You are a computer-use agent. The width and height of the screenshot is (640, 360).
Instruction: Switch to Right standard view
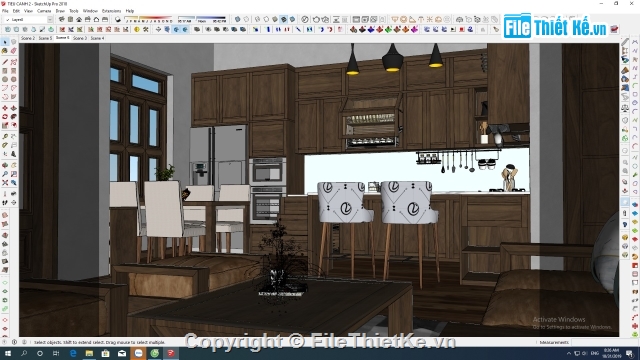[x=88, y=19]
